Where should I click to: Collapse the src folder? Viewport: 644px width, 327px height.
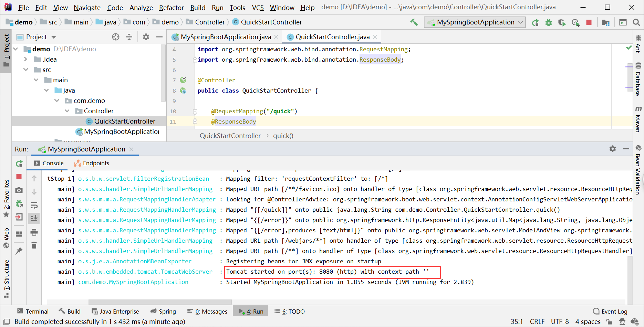point(26,70)
